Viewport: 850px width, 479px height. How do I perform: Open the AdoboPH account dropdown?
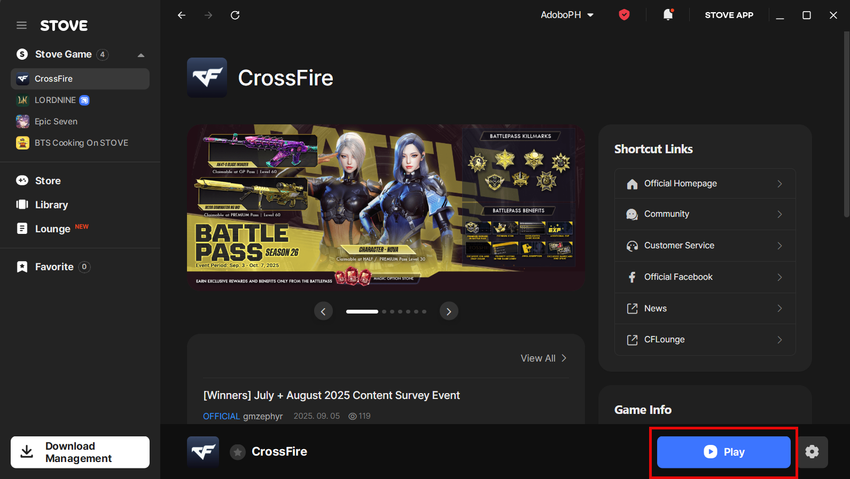pyautogui.click(x=567, y=15)
